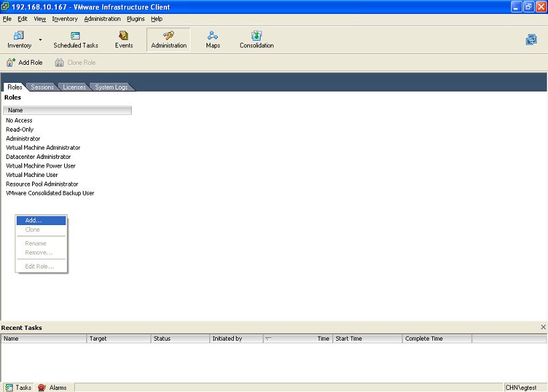Open the File menu
548x392 pixels.
point(7,19)
